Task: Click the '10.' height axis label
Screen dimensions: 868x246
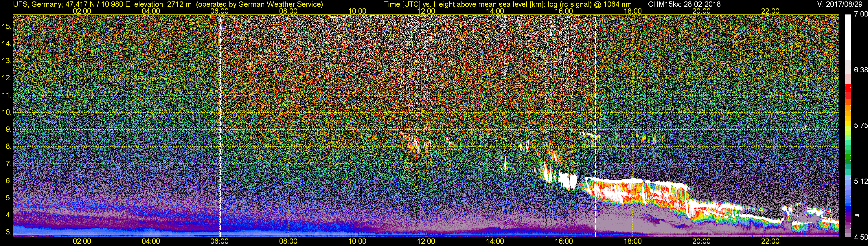Action: coord(7,112)
